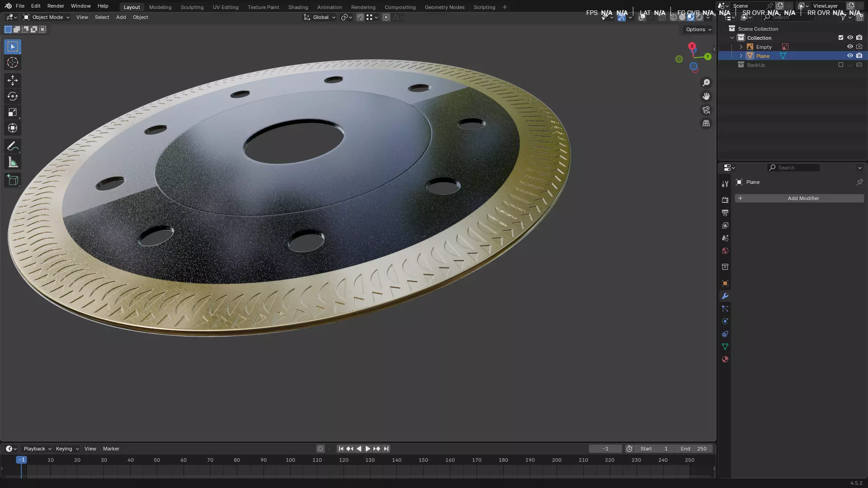Open the pivot point dropdown
This screenshot has width=868, height=488.
346,17
